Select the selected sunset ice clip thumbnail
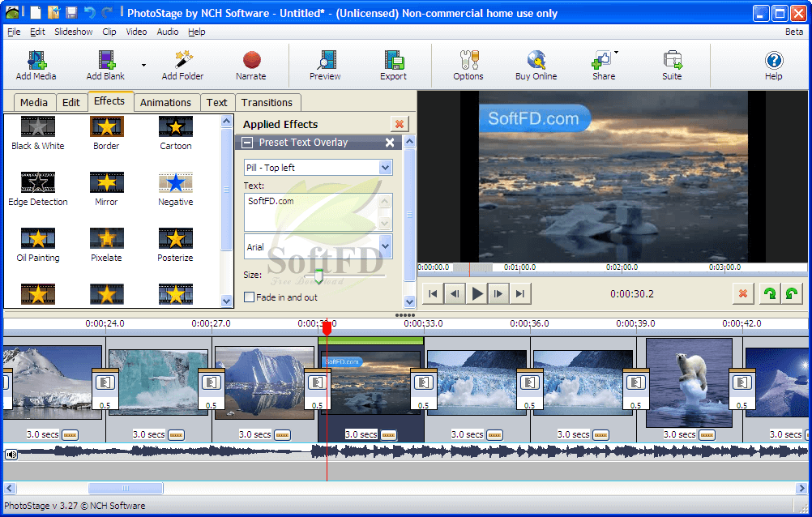The height and width of the screenshot is (517, 812). (x=370, y=382)
